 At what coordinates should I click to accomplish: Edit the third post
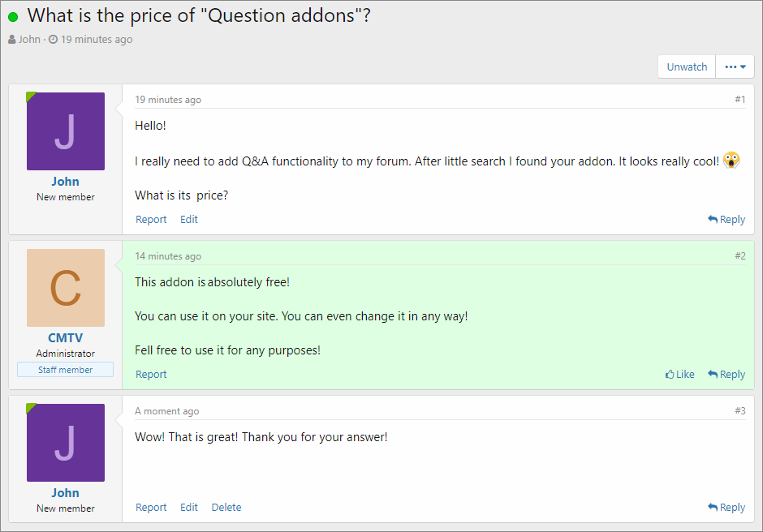tap(189, 508)
